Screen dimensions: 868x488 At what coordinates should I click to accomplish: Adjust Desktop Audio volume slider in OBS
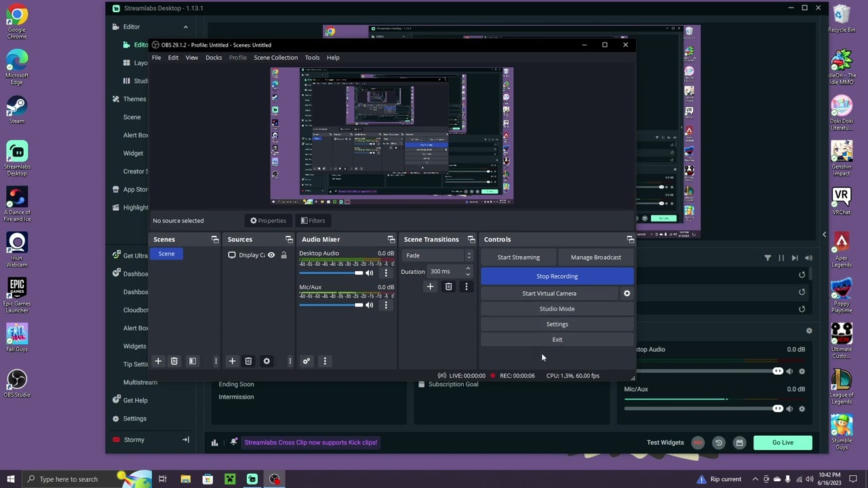[x=332, y=273]
